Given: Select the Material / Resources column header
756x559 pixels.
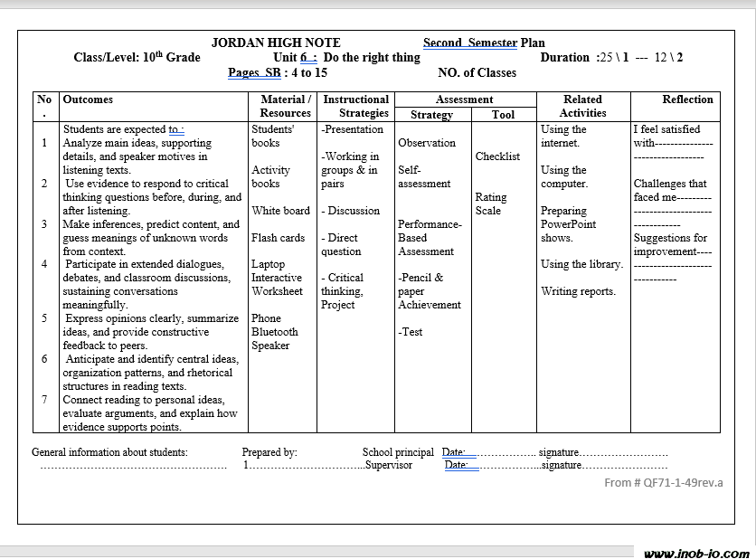Looking at the screenshot, I should [285, 106].
